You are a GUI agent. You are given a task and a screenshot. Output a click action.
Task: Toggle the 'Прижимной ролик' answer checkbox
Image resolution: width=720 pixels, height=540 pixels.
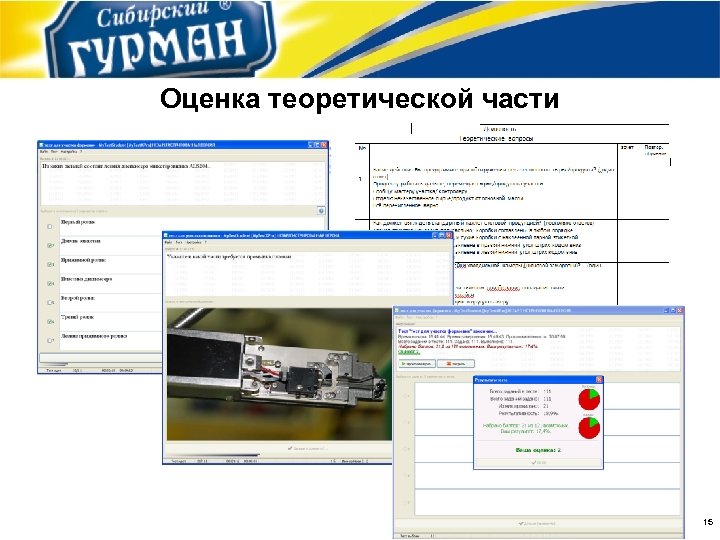(51, 264)
